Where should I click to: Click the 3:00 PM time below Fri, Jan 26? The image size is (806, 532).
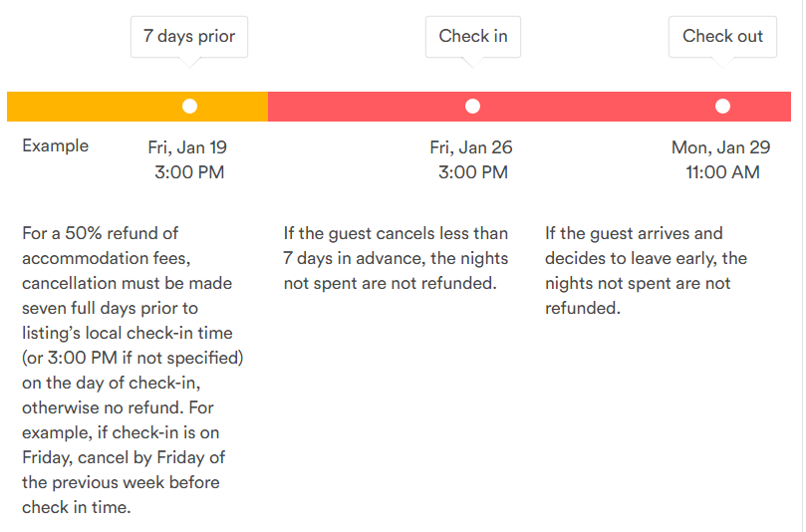[473, 172]
